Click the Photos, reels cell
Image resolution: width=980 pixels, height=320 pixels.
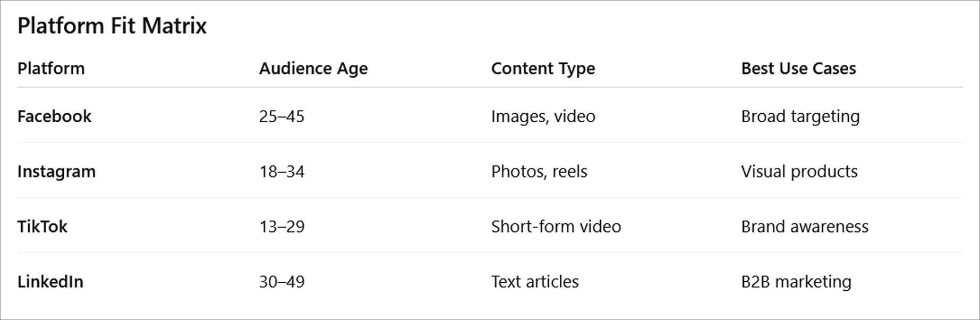click(539, 172)
